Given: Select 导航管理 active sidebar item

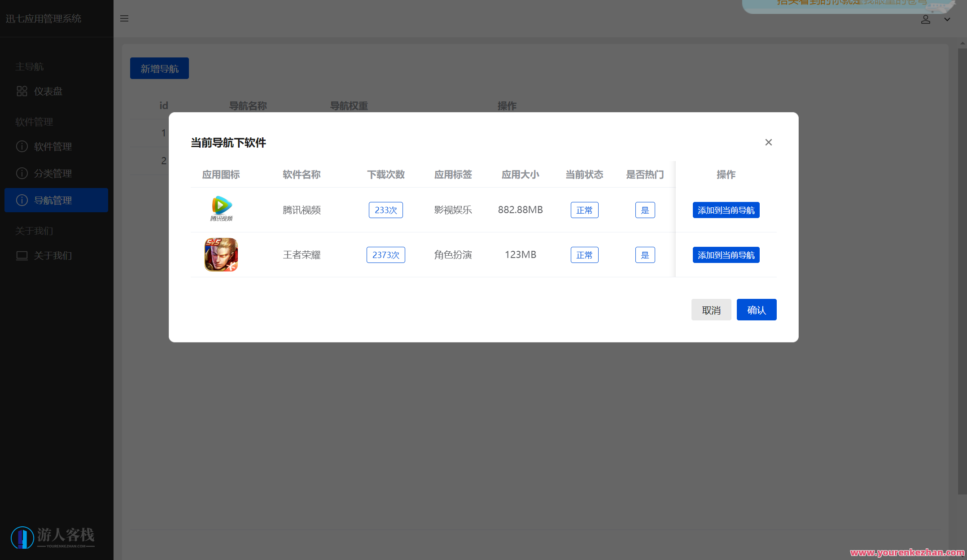Looking at the screenshot, I should [53, 201].
